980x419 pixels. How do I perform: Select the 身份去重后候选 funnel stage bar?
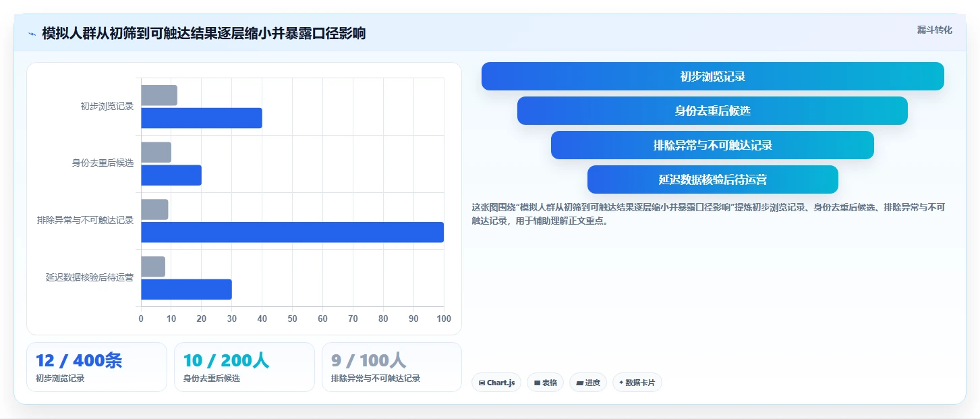click(x=712, y=111)
